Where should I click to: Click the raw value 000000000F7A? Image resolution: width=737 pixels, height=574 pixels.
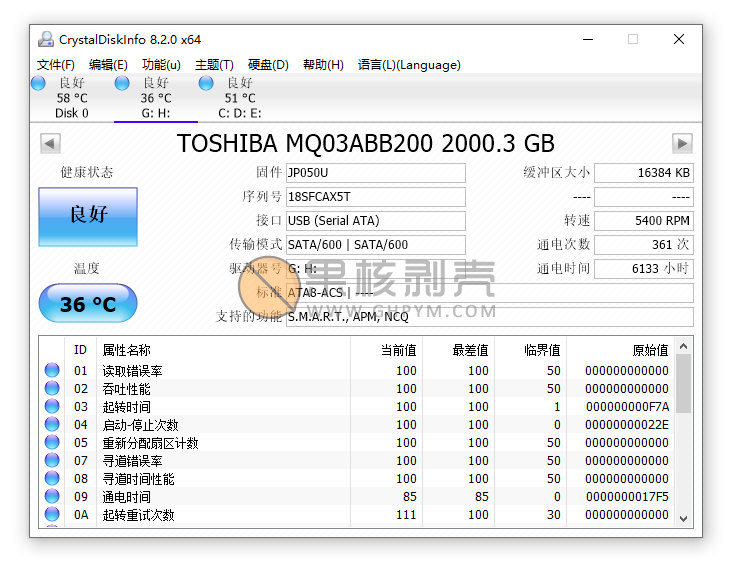[627, 407]
